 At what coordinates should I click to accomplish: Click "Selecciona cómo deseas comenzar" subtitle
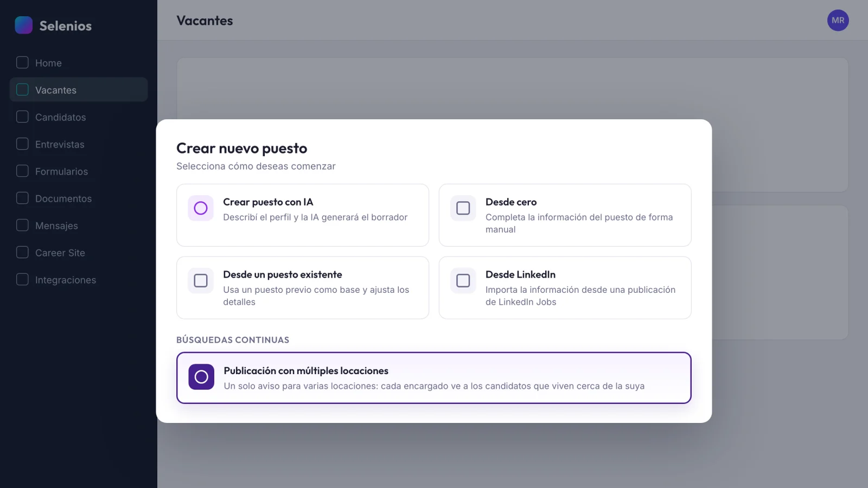coord(256,166)
